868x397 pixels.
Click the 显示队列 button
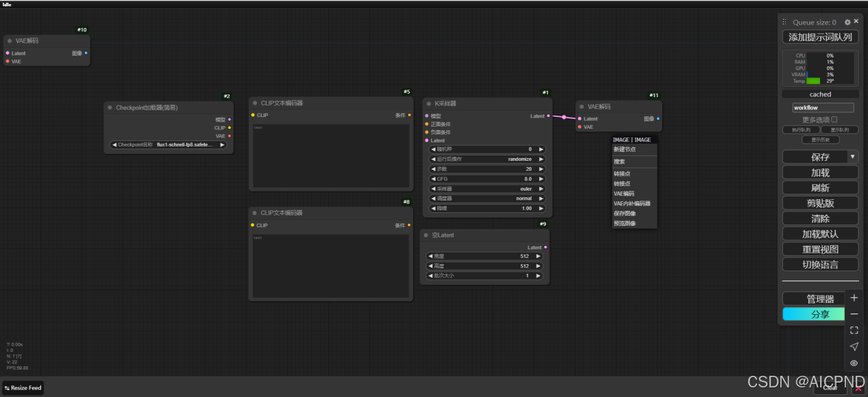pos(839,129)
